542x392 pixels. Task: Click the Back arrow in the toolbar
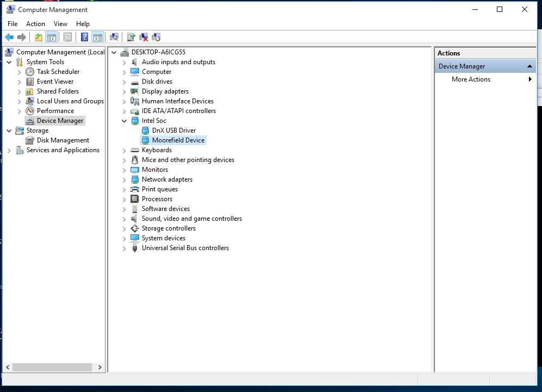pos(9,37)
